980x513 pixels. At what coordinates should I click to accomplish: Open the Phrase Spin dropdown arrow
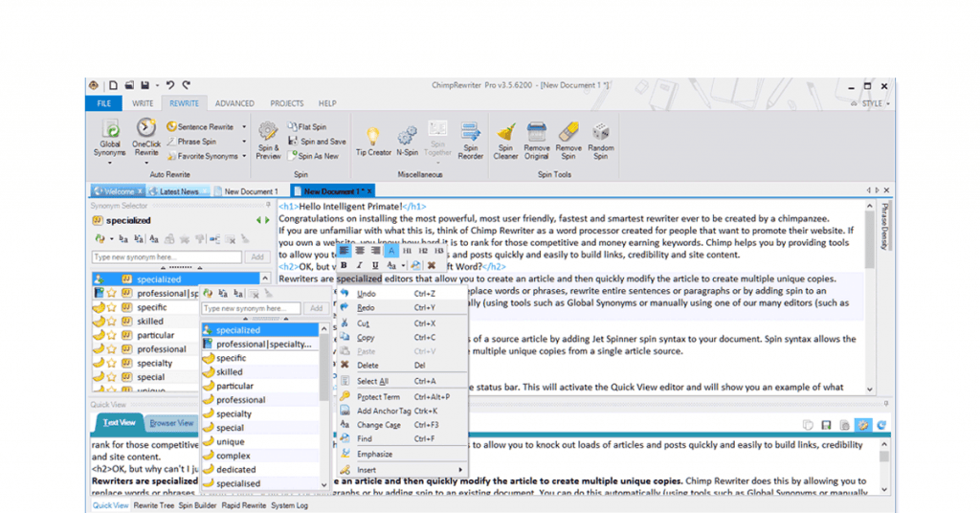[244, 142]
